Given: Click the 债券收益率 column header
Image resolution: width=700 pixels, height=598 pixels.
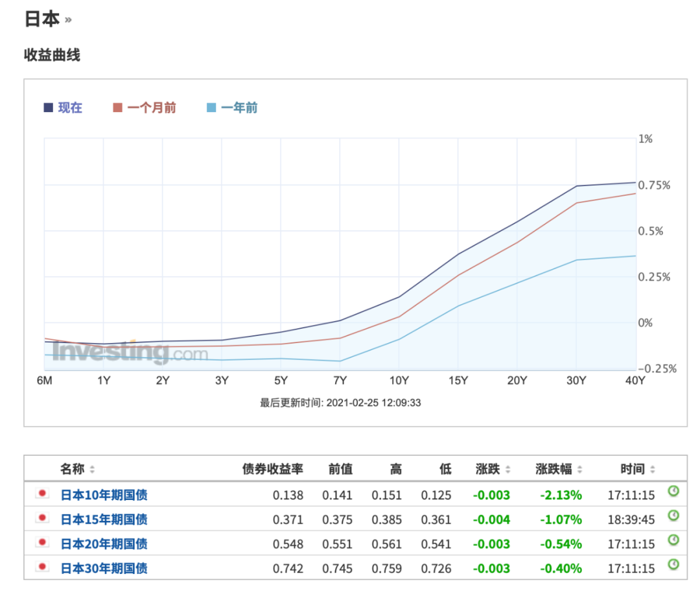Looking at the screenshot, I should pos(272,469).
